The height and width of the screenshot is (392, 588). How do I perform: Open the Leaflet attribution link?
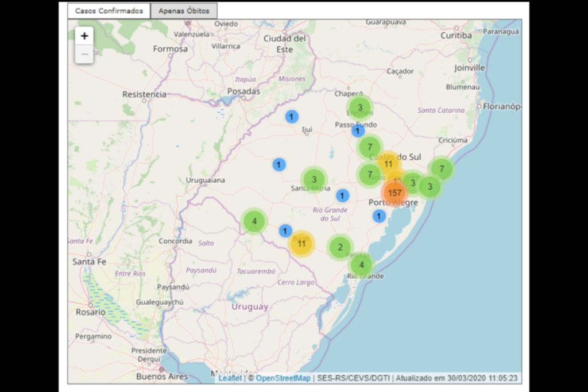229,379
